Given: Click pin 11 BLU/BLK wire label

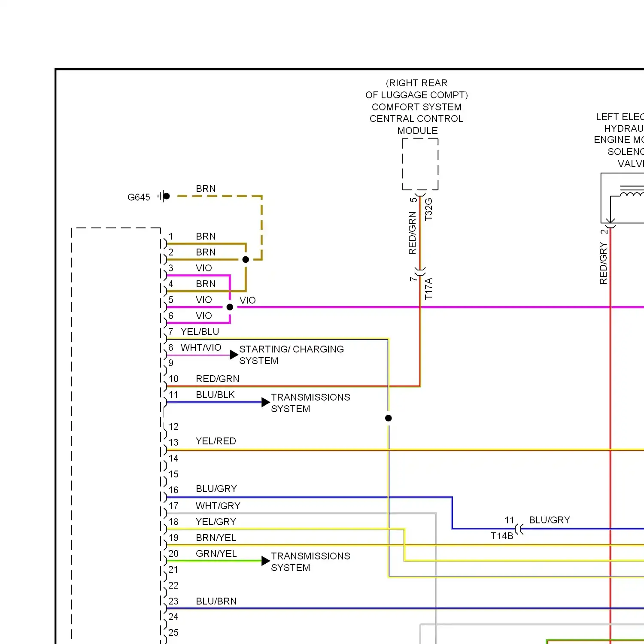Looking at the screenshot, I should tap(215, 395).
